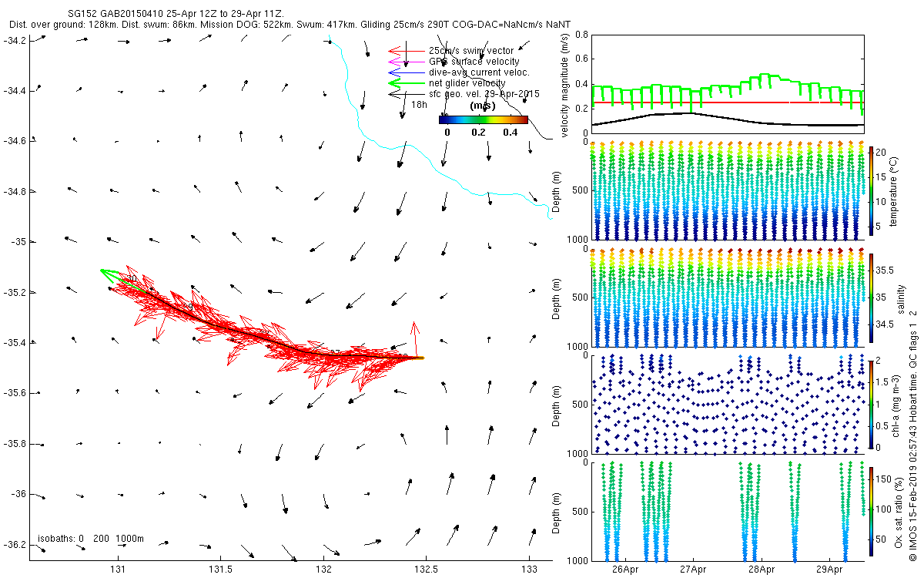Click longitude tick label 131
This screenshot has width=924, height=578.
[118, 569]
